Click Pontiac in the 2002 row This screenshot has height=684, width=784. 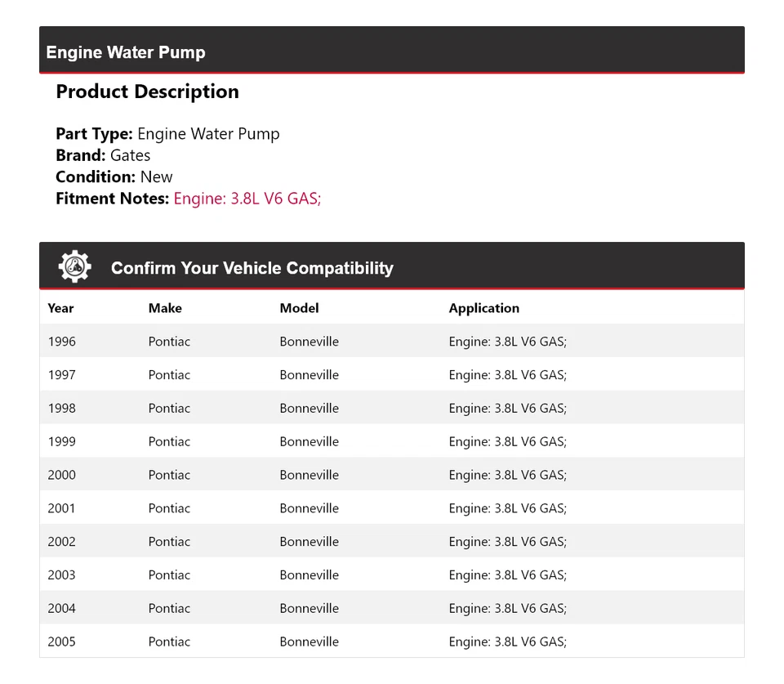(x=169, y=542)
